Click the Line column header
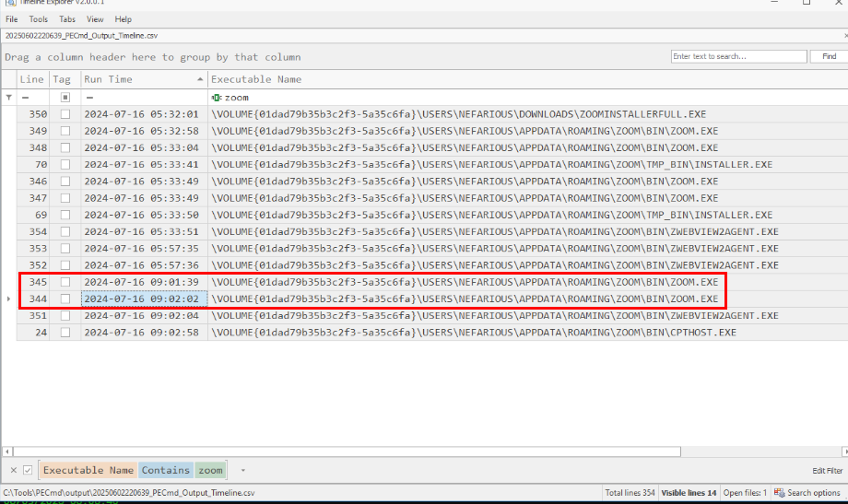 pyautogui.click(x=32, y=79)
